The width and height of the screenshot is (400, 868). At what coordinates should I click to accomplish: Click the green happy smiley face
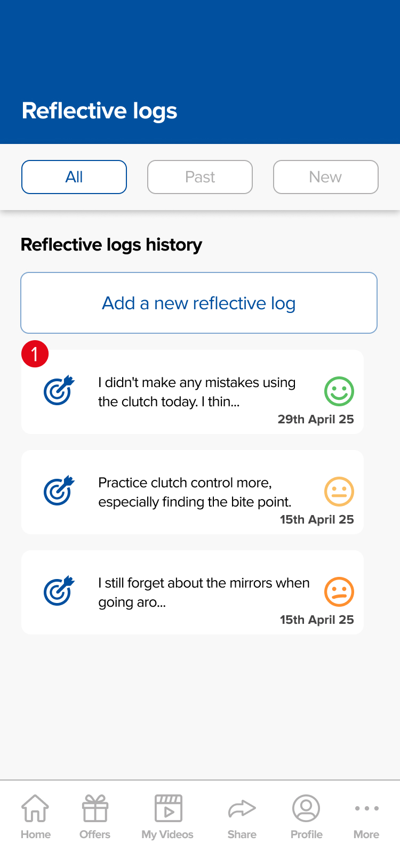tap(339, 391)
